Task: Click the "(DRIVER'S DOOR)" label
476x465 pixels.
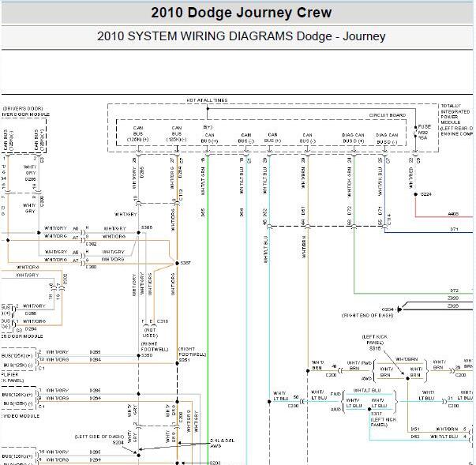Action: 23,108
